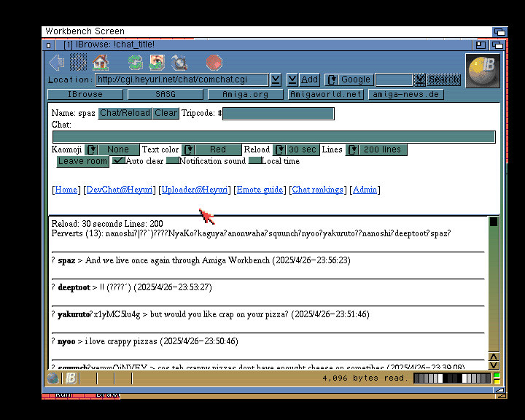
Task: Click the Workbench screen depth gadget
Action: point(500,32)
